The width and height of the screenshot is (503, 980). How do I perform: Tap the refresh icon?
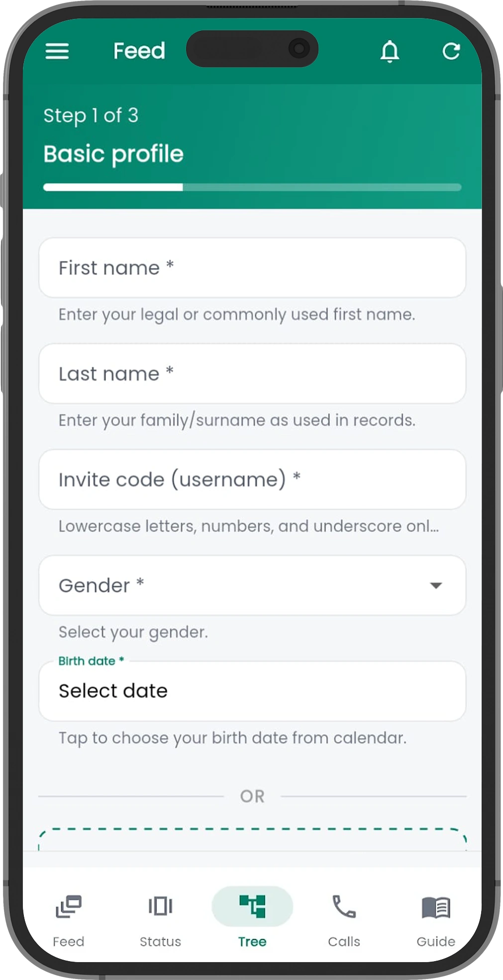click(x=451, y=51)
